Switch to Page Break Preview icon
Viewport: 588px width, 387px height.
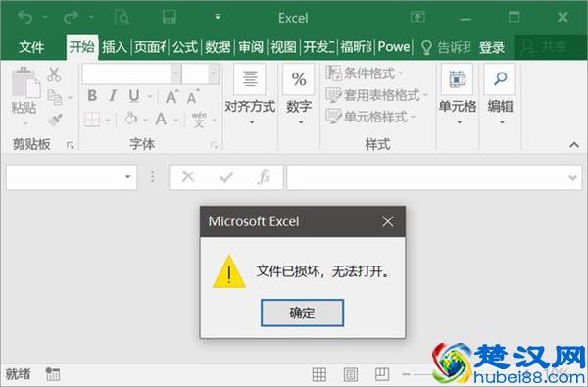click(382, 374)
